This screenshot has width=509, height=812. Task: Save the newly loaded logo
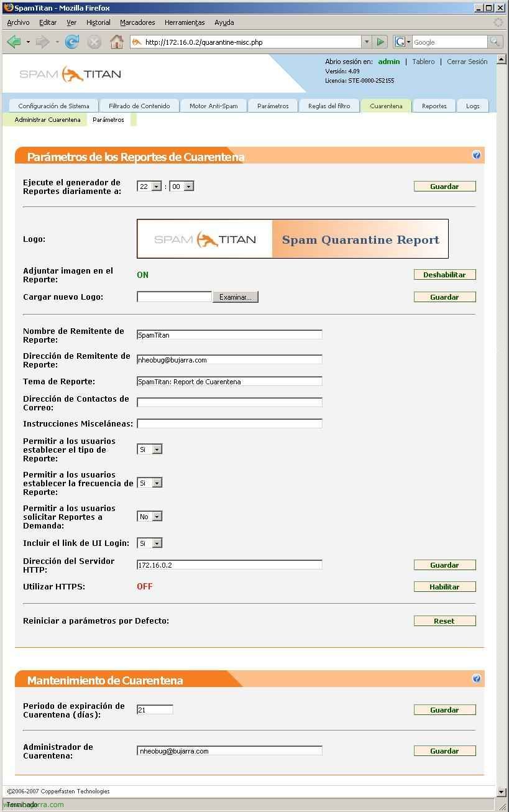445,297
